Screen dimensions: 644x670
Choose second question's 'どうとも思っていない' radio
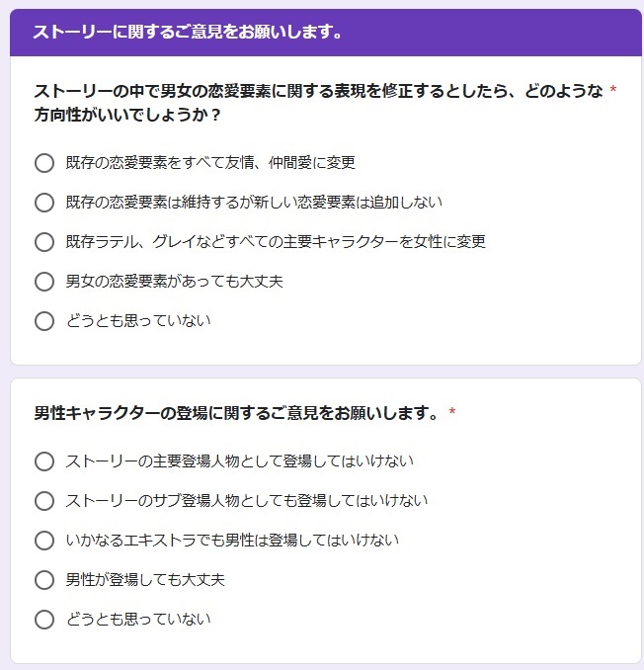43,620
